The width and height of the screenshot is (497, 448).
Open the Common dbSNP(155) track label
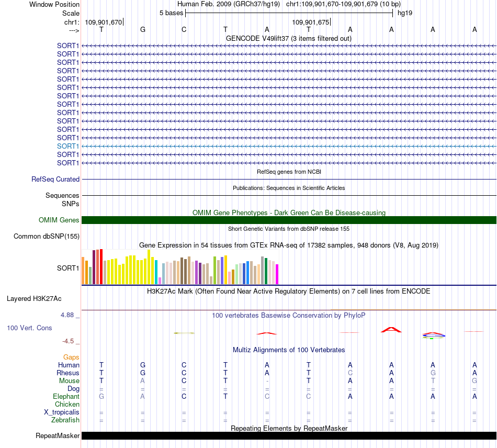click(x=47, y=236)
